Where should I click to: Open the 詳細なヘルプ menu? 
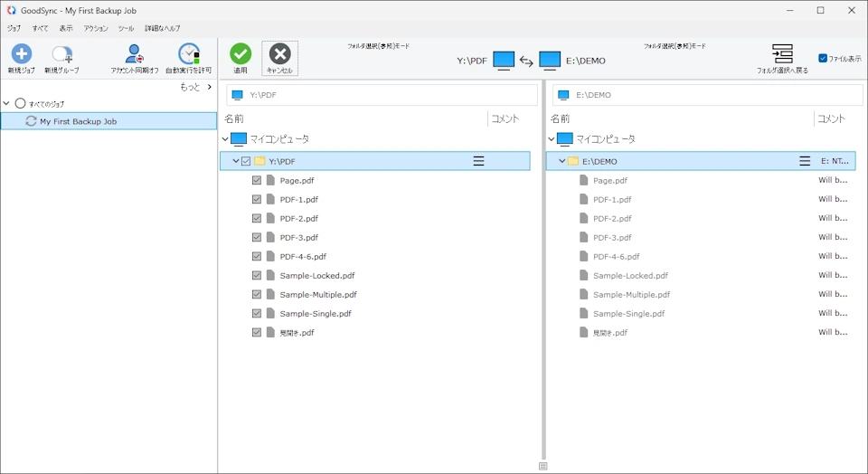click(x=162, y=28)
